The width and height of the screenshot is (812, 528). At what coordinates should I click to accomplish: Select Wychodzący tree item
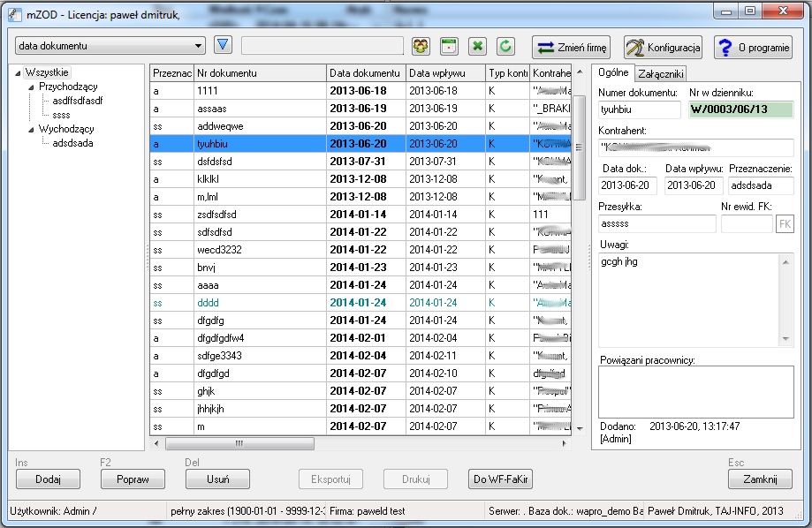click(x=66, y=129)
